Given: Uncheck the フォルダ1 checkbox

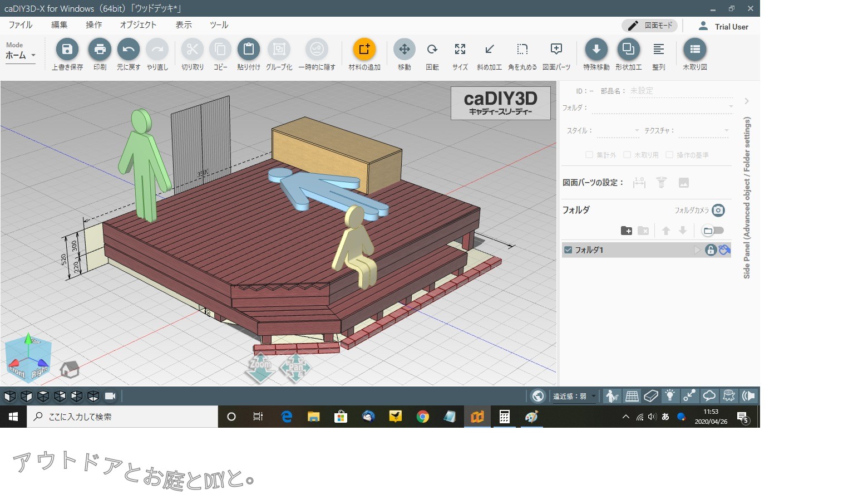Looking at the screenshot, I should (x=568, y=250).
